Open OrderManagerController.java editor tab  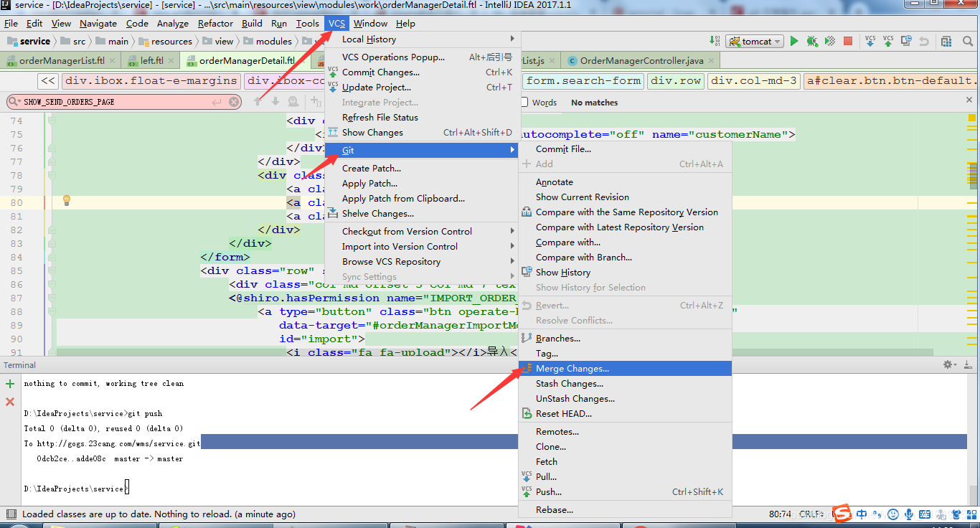[x=641, y=61]
